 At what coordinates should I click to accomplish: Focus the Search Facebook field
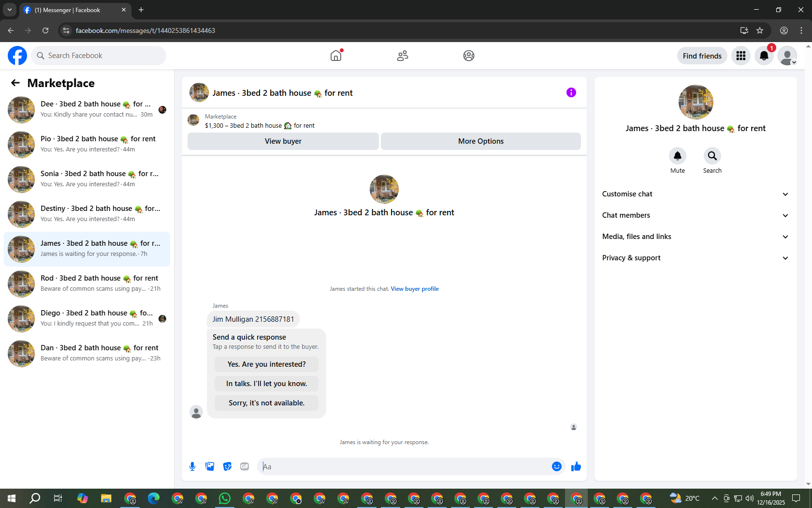(99, 56)
